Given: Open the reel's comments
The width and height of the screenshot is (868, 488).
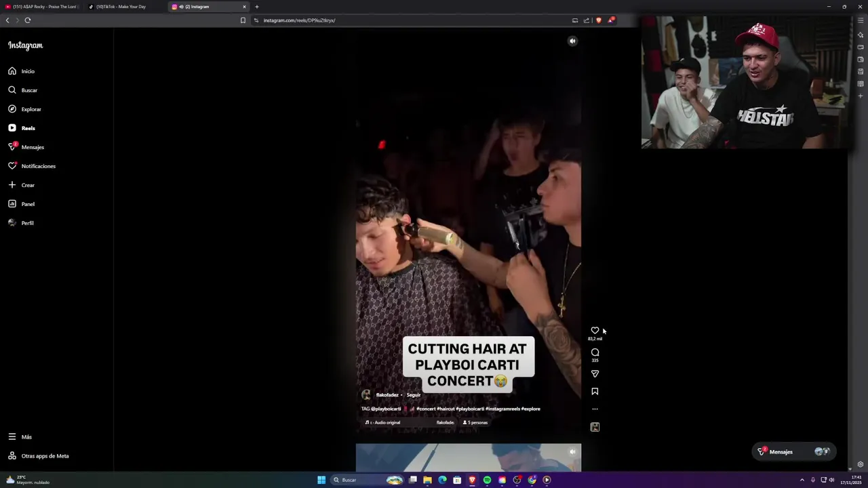Looking at the screenshot, I should 595,352.
